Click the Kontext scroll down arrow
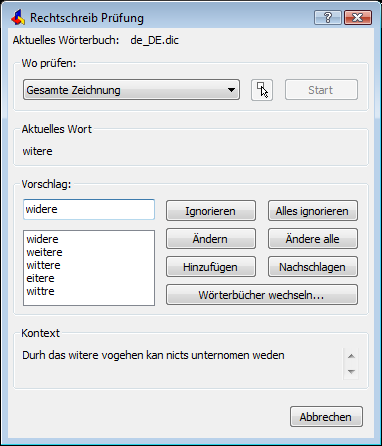The image size is (382, 446). click(x=351, y=371)
